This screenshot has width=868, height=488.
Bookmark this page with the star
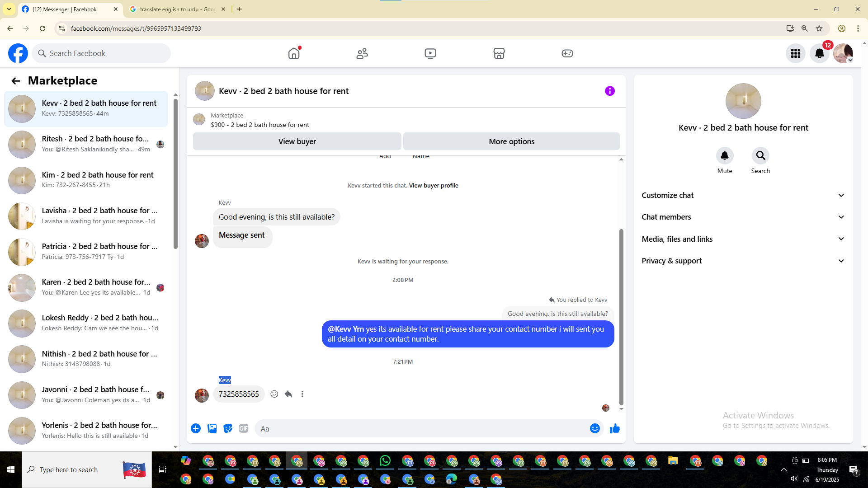(x=819, y=28)
